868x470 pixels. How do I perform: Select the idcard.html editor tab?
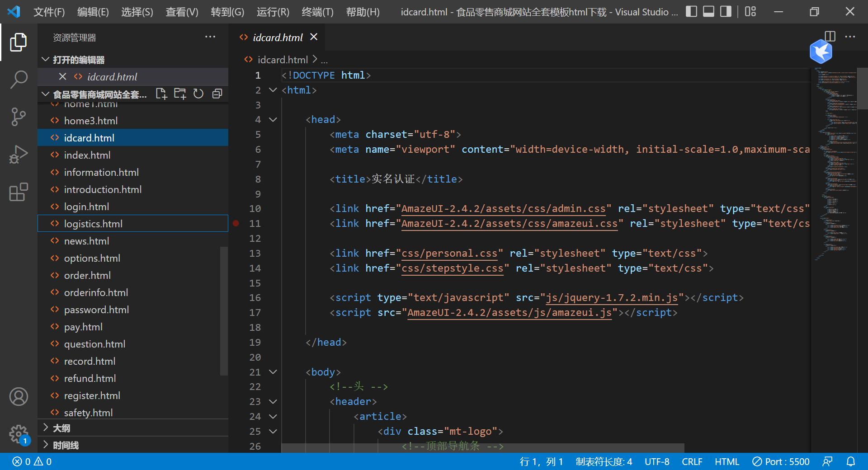coord(277,37)
